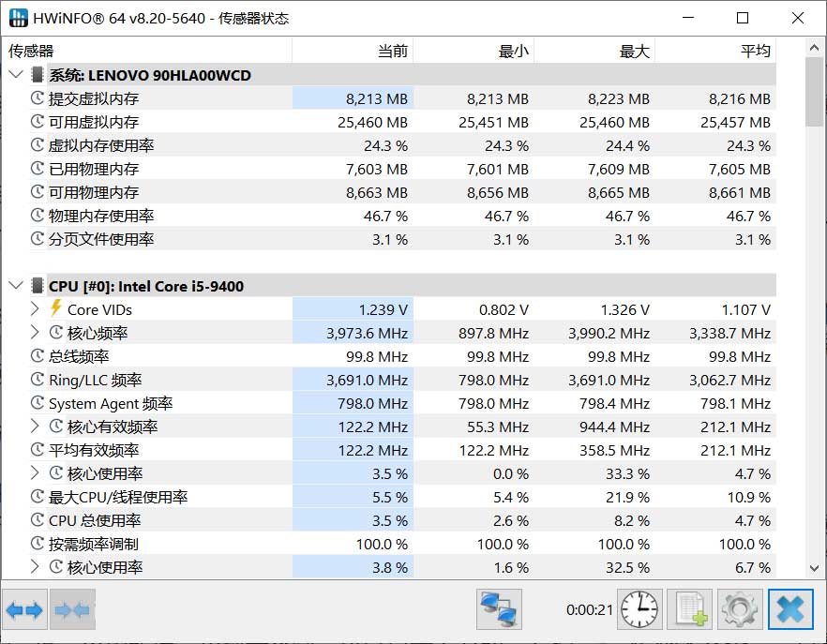This screenshot has width=827, height=644.
Task: Click the clock icon beside 可用虚拟内存
Action: [37, 122]
